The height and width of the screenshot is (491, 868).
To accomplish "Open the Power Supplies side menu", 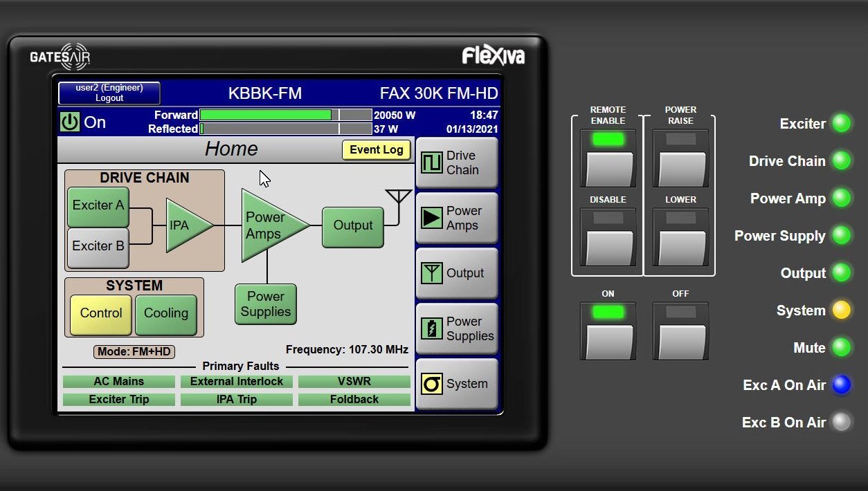I will pyautogui.click(x=457, y=328).
